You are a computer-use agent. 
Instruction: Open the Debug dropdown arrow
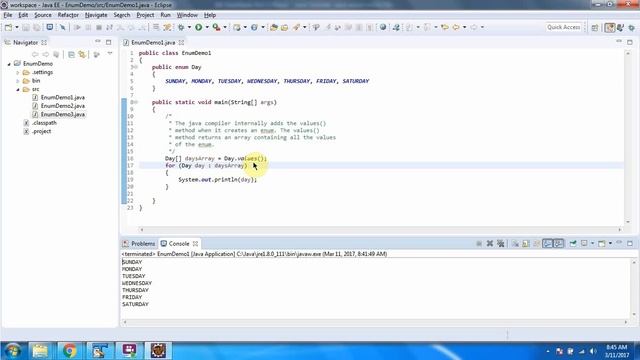point(189,27)
